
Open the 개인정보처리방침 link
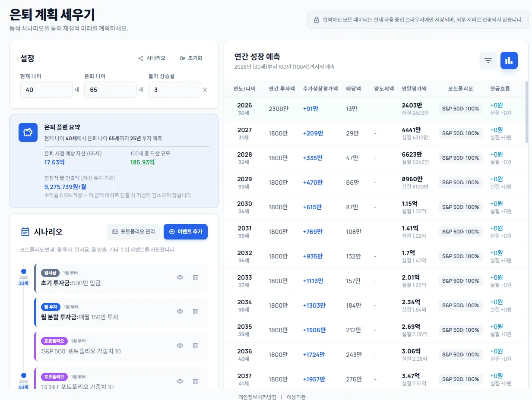coord(257,397)
